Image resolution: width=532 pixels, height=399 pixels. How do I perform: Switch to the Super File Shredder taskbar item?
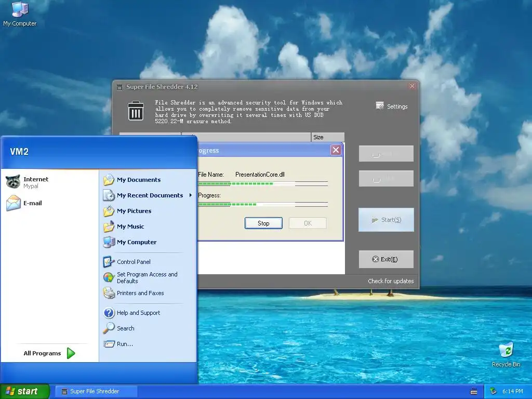pos(96,392)
